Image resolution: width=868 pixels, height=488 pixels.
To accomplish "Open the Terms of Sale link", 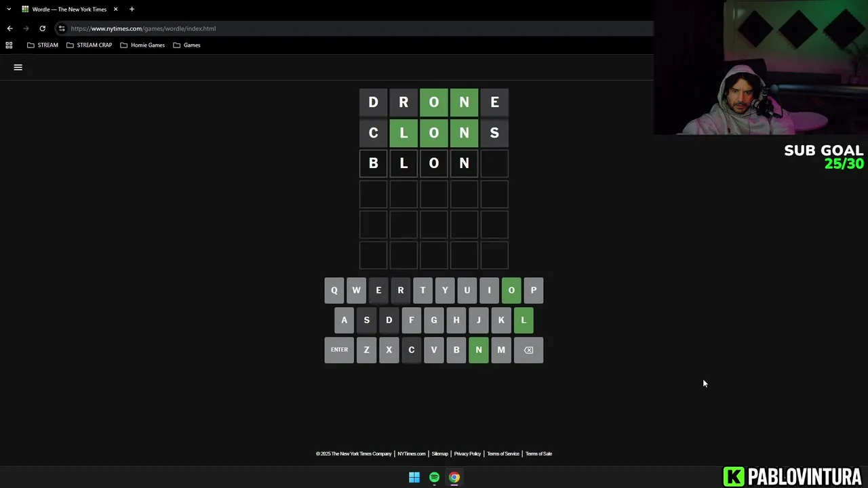I will click(538, 453).
